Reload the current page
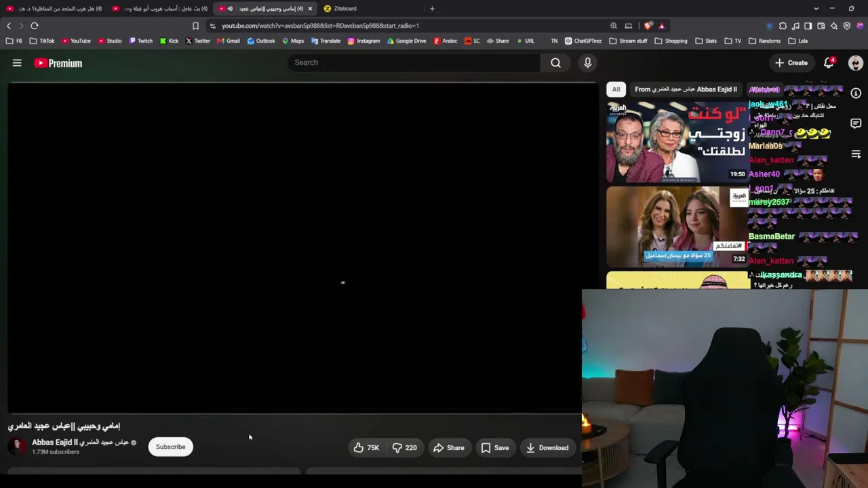This screenshot has height=488, width=868. (x=35, y=26)
